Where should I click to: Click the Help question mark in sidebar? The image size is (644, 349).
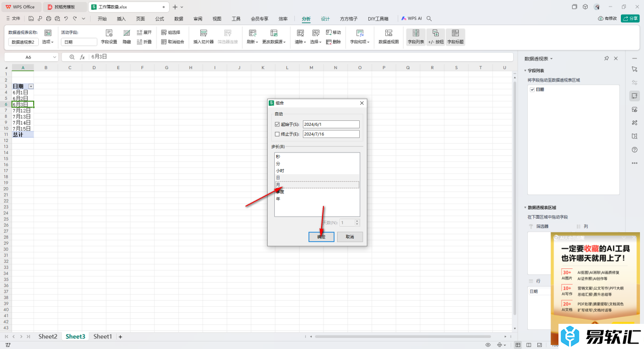(x=634, y=150)
